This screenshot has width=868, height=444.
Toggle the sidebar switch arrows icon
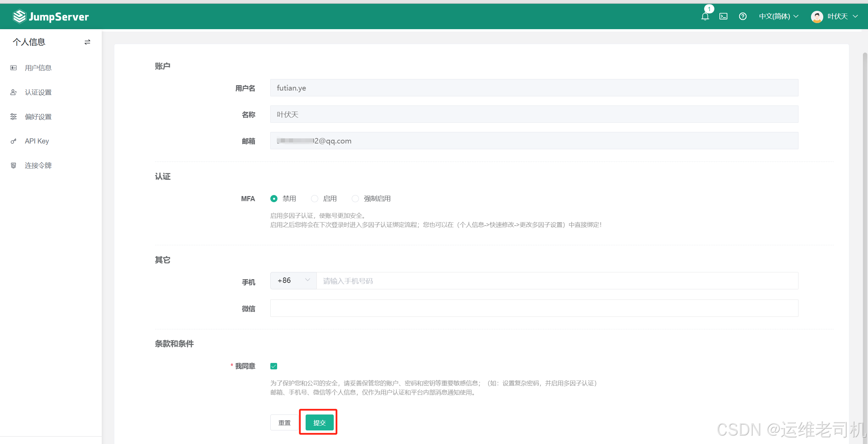[x=87, y=42]
